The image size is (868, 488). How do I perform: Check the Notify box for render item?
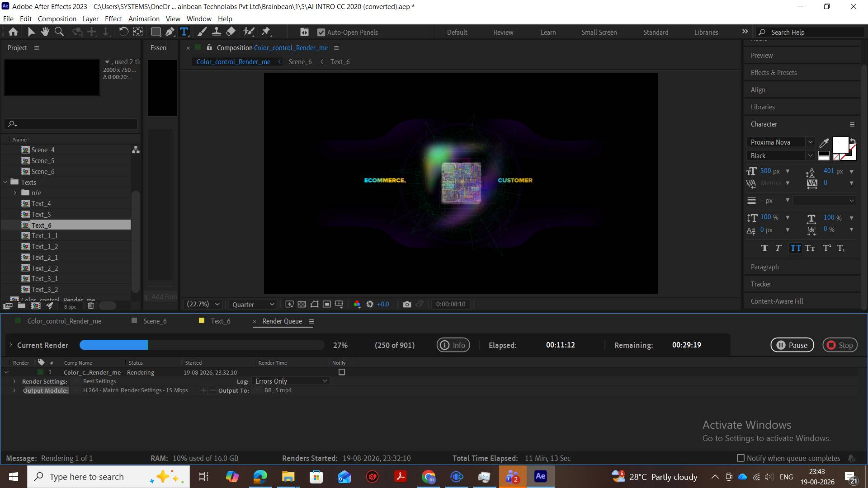[342, 372]
